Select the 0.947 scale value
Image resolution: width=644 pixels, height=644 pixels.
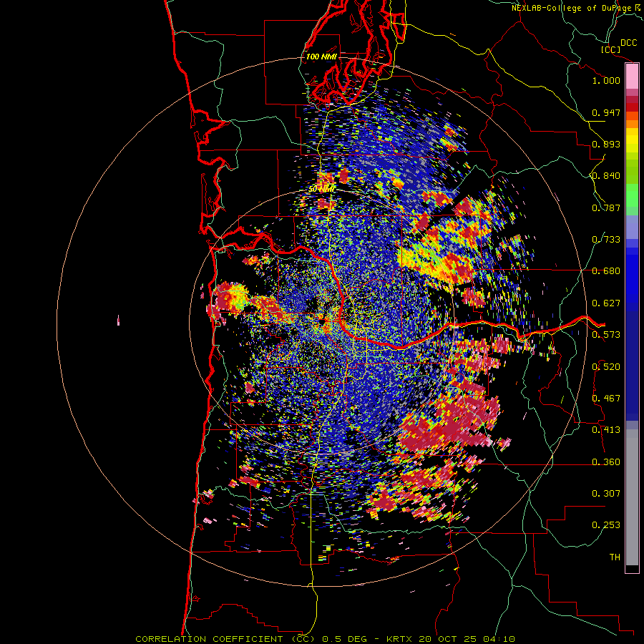[x=606, y=112]
